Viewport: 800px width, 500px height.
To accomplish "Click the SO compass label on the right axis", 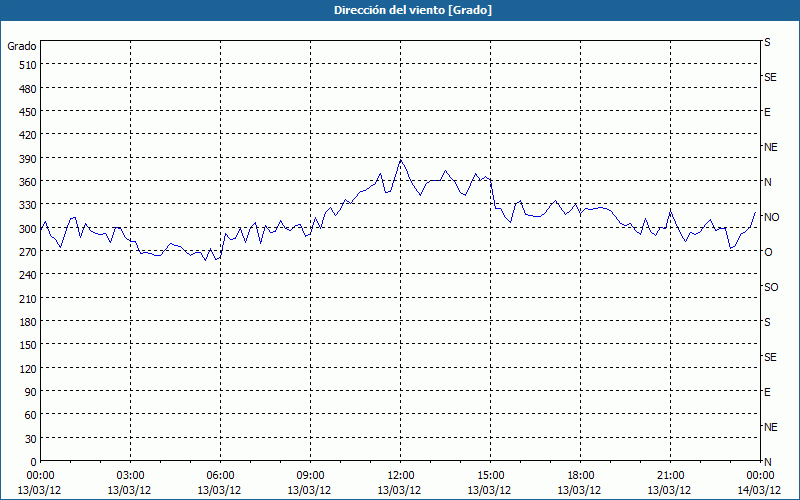I will [x=771, y=287].
